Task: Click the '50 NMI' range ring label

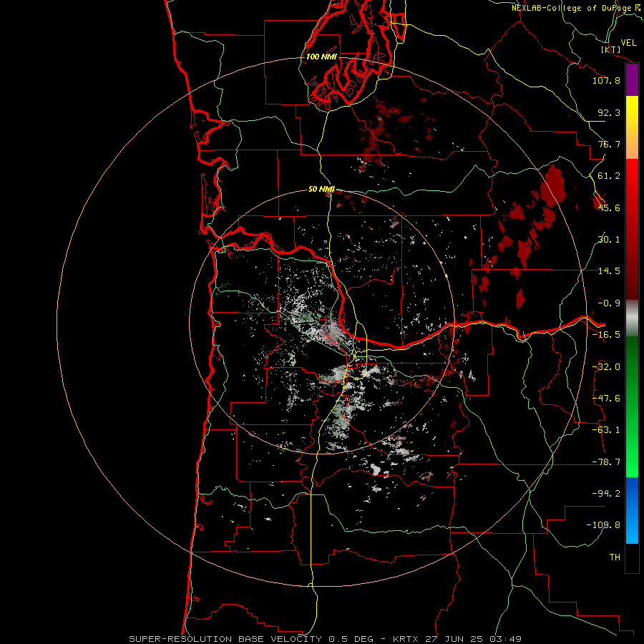Action: coord(321,189)
